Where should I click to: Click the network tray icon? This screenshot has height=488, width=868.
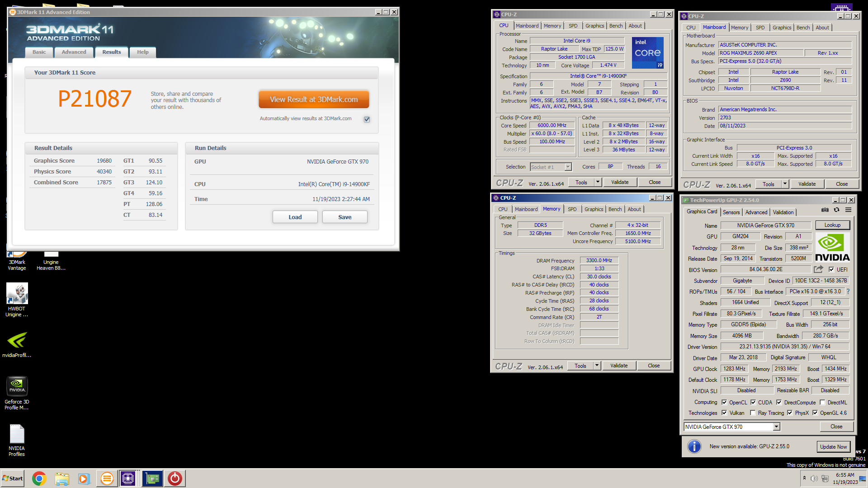click(825, 479)
